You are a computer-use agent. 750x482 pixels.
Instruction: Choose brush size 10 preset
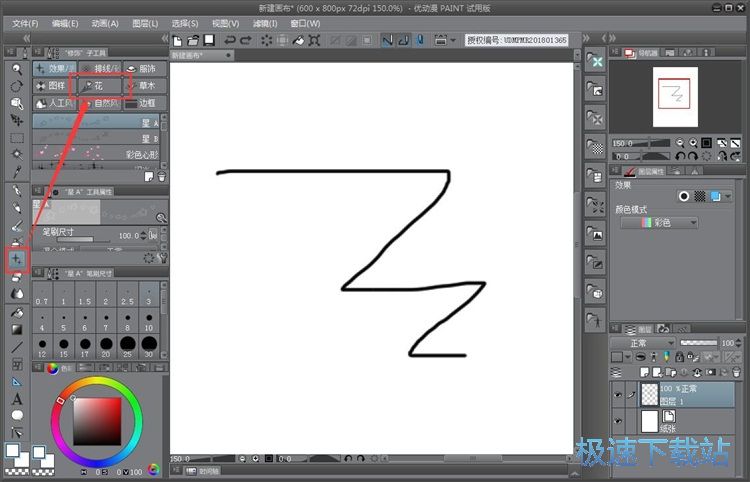tap(148, 322)
